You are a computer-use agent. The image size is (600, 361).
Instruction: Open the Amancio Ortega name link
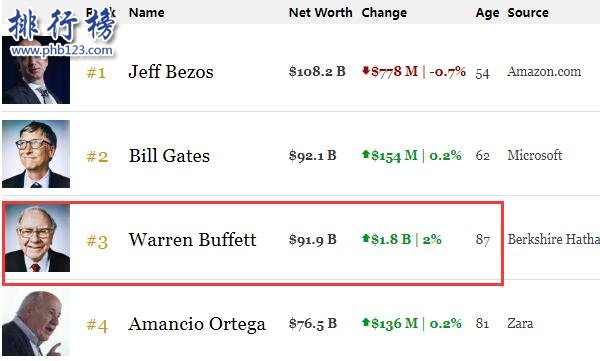pos(197,324)
